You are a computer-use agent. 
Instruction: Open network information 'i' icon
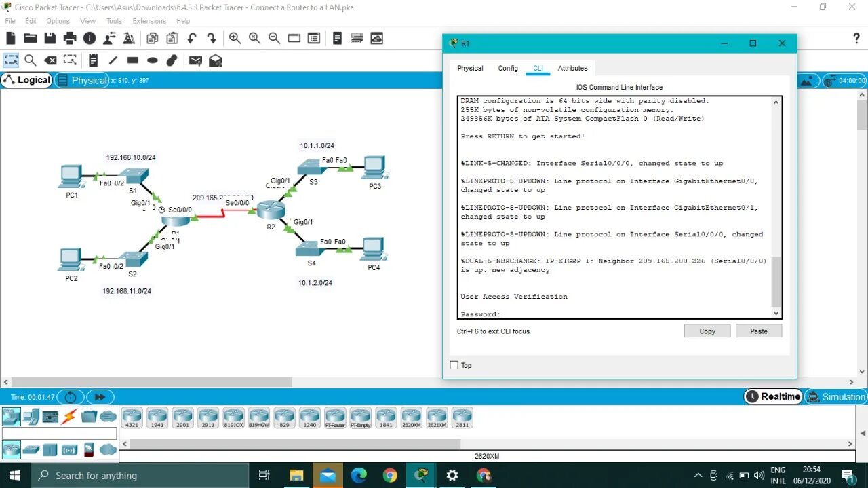tap(90, 39)
